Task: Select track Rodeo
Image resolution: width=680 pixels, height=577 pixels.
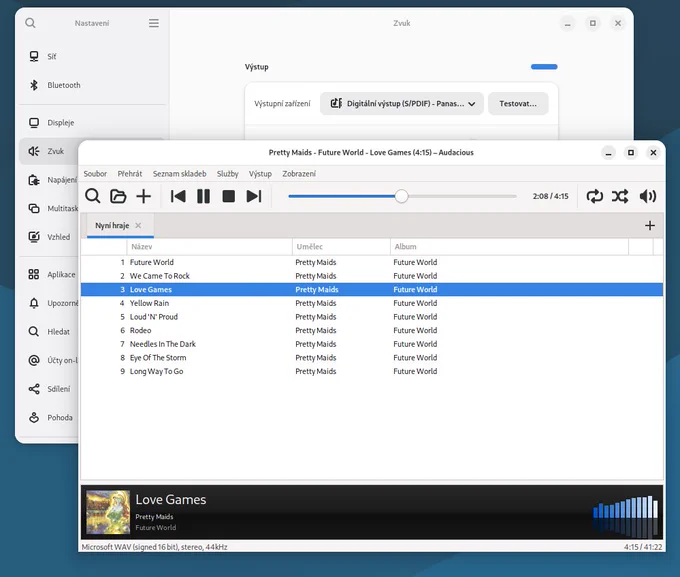Action: click(x=372, y=331)
